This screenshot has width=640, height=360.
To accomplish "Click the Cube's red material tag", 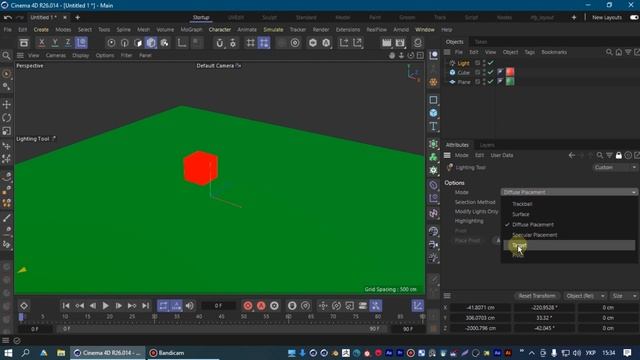I will [510, 72].
